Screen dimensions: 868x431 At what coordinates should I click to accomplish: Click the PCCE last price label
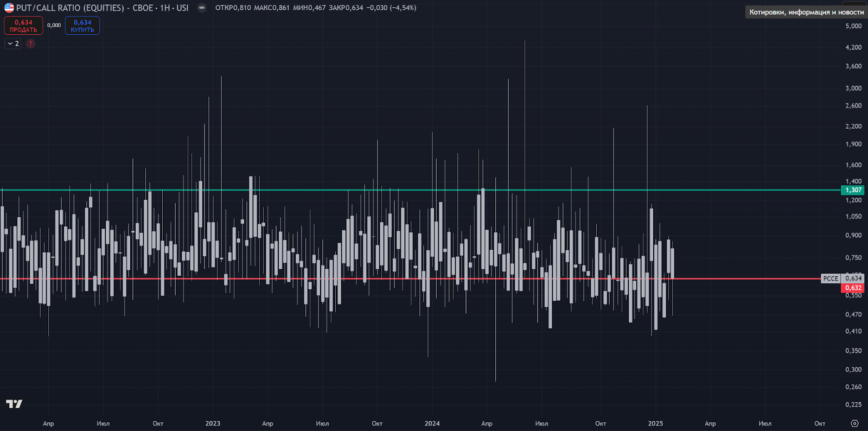(831, 278)
